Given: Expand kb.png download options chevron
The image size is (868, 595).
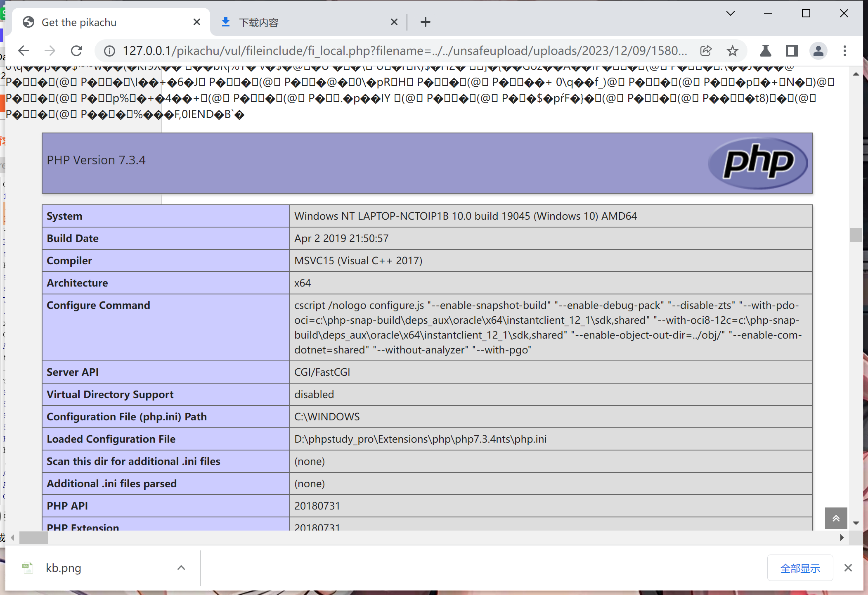Looking at the screenshot, I should coord(181,568).
